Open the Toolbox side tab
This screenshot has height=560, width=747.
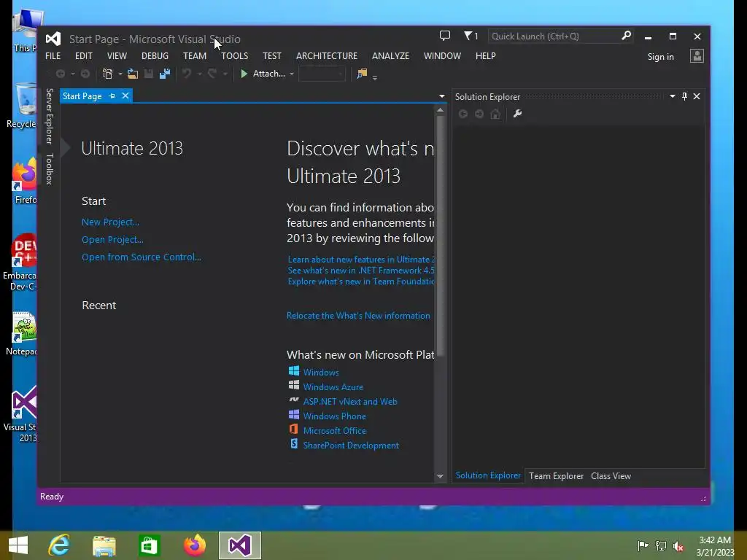[49, 168]
